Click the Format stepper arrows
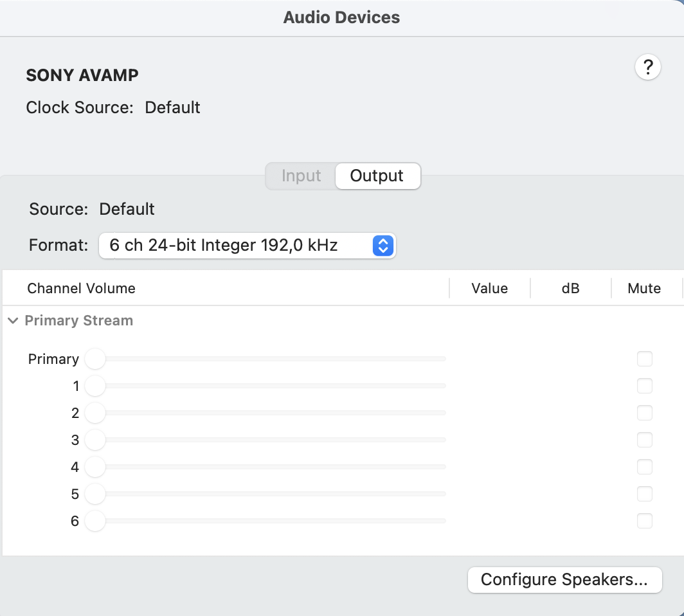 383,245
